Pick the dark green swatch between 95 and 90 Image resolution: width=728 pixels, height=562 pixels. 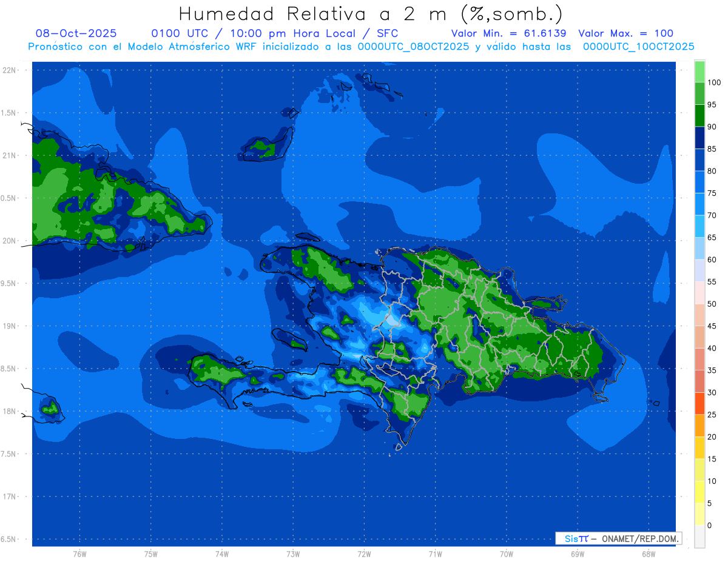coord(699,116)
